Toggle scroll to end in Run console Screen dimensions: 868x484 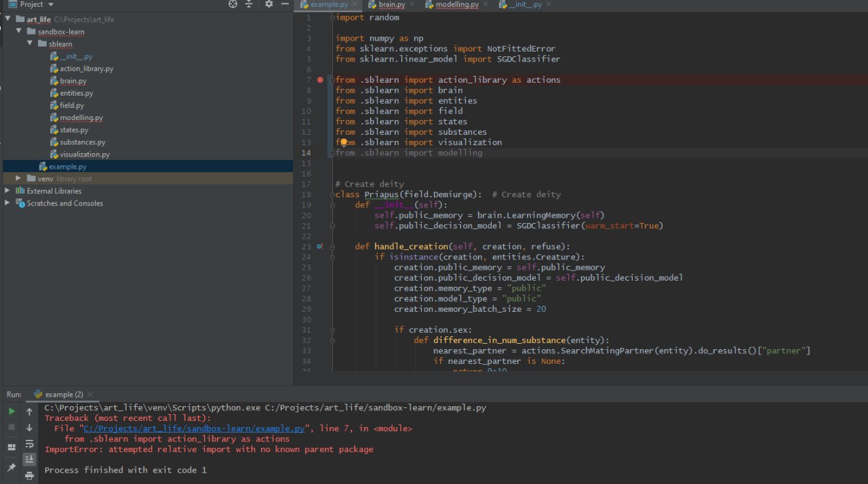click(29, 460)
